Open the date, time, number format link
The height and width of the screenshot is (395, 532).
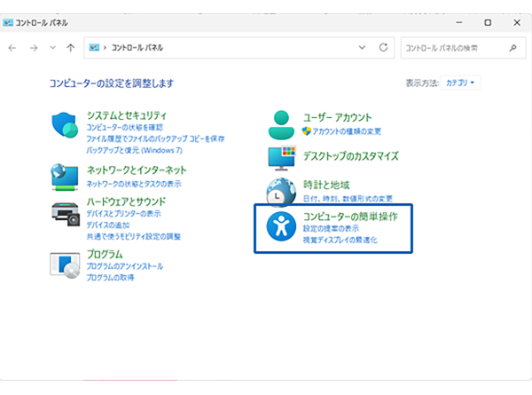pyautogui.click(x=348, y=199)
